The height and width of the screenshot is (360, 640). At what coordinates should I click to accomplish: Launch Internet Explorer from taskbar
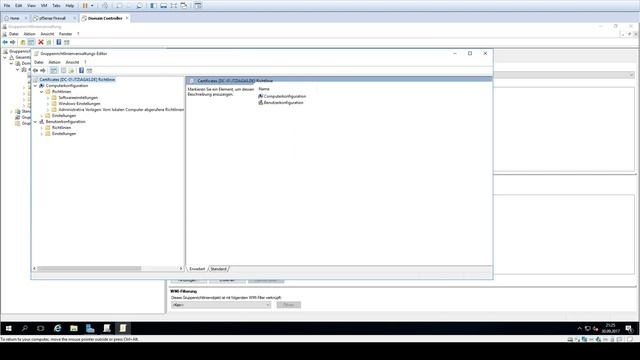[x=58, y=328]
